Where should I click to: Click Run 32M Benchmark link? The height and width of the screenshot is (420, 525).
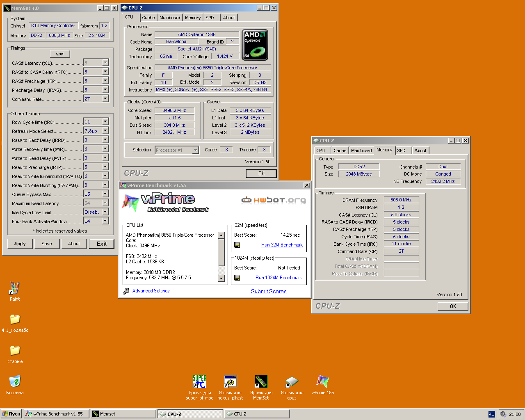click(x=282, y=245)
